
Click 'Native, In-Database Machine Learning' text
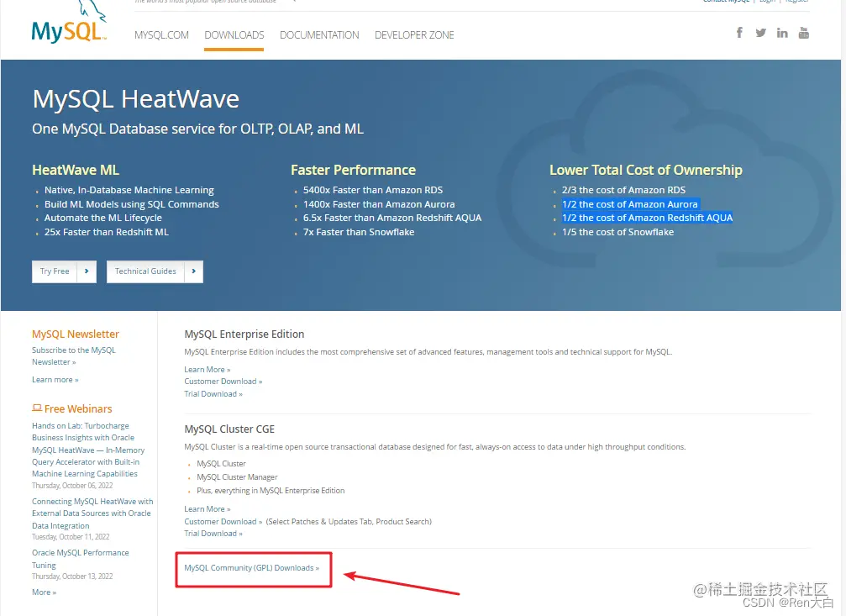pos(129,190)
